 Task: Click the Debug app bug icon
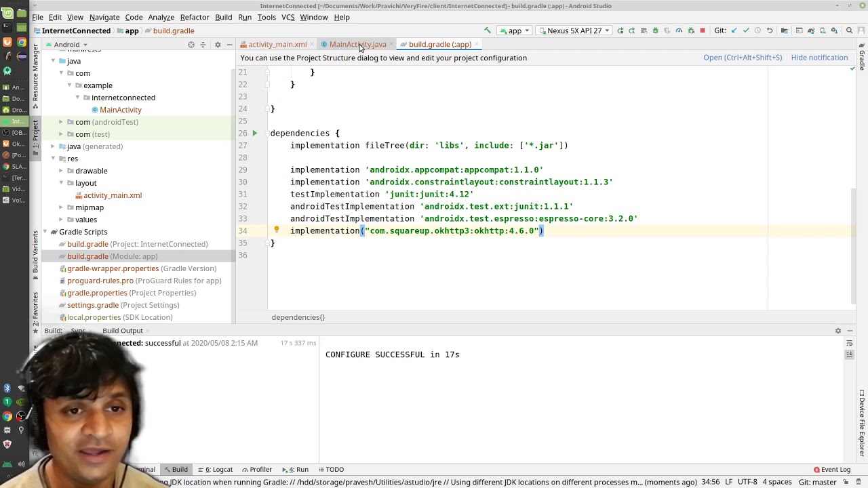coord(655,30)
